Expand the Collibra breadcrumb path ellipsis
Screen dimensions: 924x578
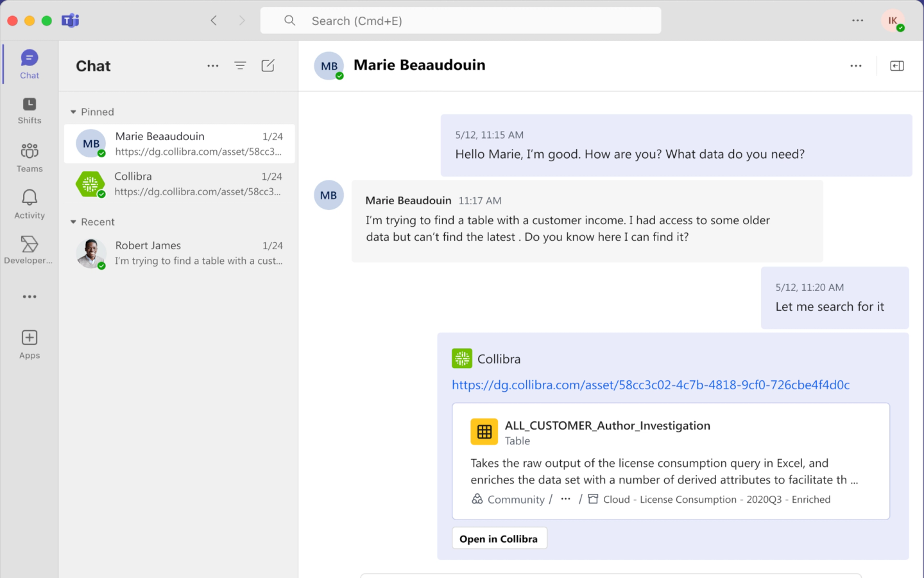point(565,499)
